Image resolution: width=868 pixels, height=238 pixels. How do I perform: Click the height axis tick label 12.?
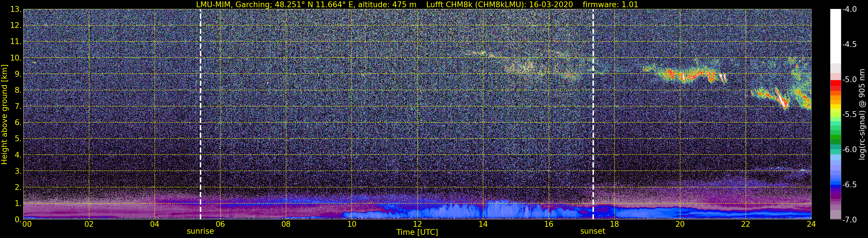coord(16,26)
